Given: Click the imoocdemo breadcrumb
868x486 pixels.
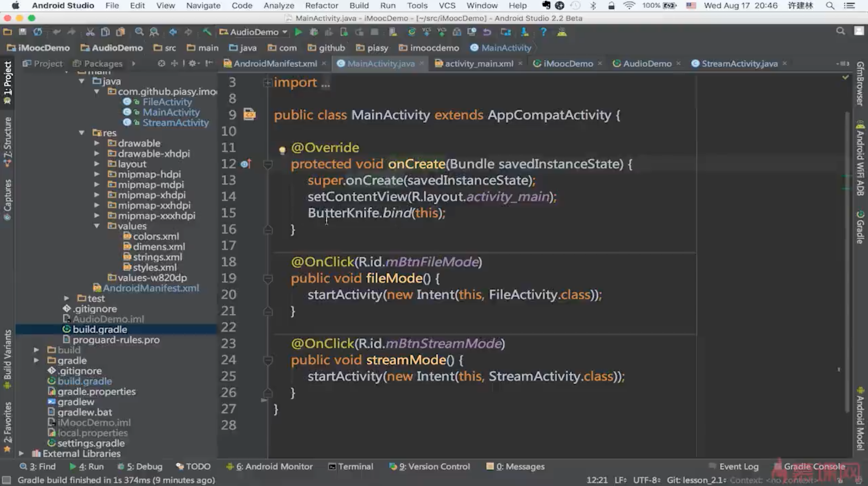Looking at the screenshot, I should click(429, 48).
